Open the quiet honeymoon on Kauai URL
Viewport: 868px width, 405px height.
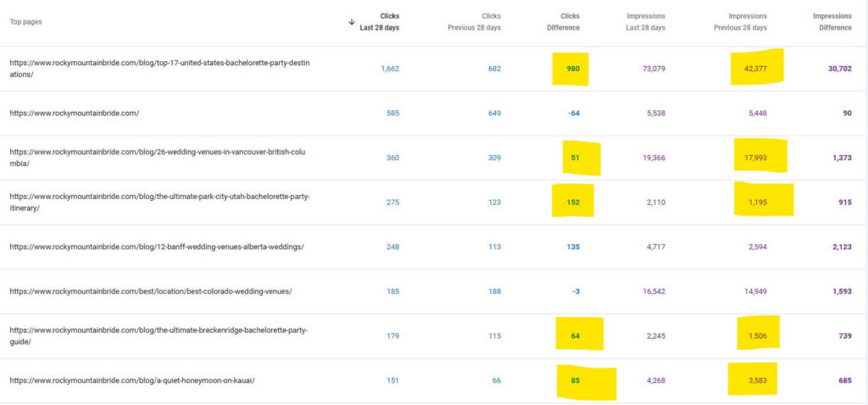pos(132,380)
